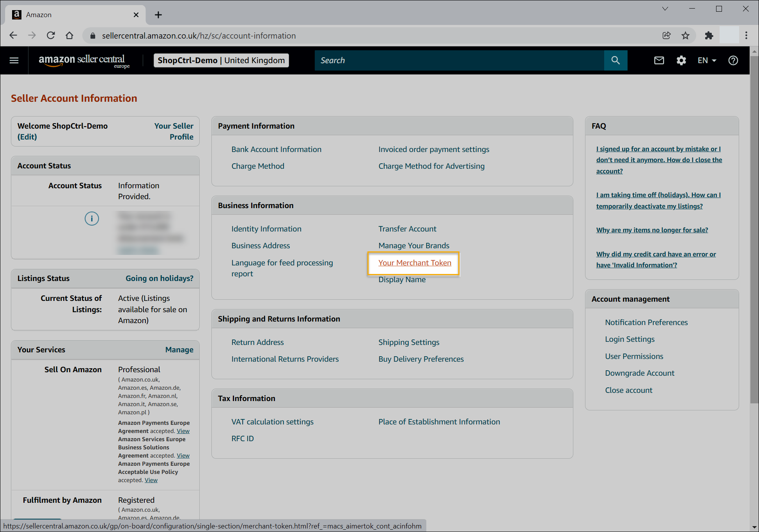
Task: Open Place of Establishment Information
Action: coord(439,422)
